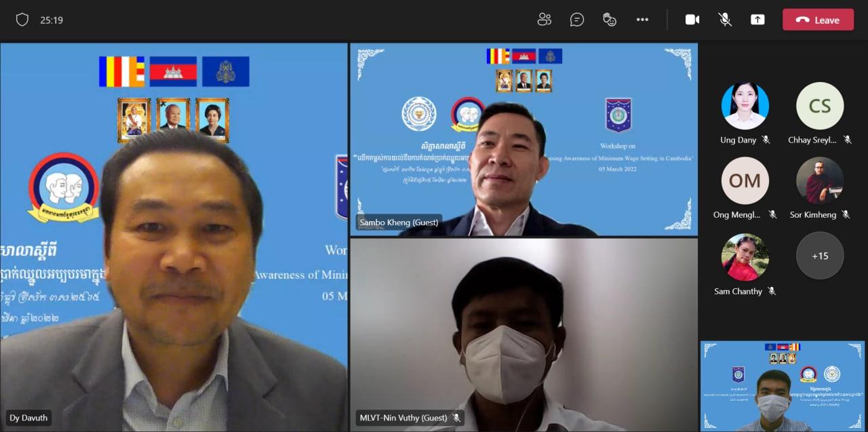The height and width of the screenshot is (432, 868).
Task: Click the shield security icon
Action: (22, 20)
